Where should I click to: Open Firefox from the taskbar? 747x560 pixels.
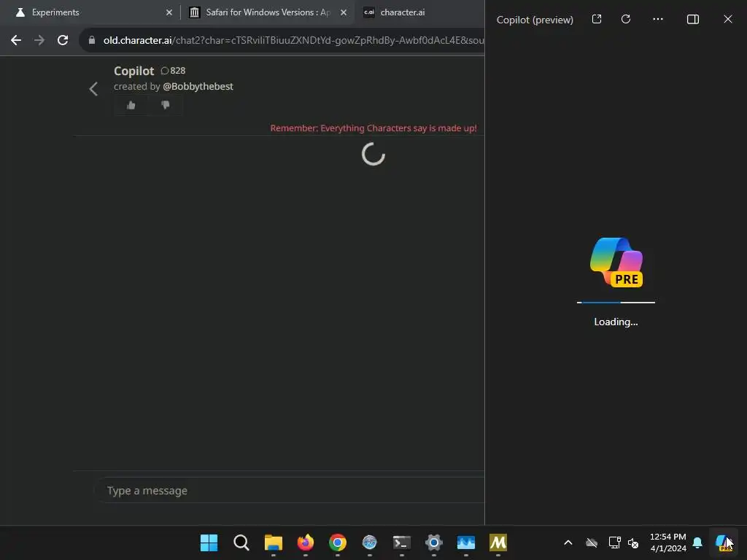pyautogui.click(x=306, y=542)
